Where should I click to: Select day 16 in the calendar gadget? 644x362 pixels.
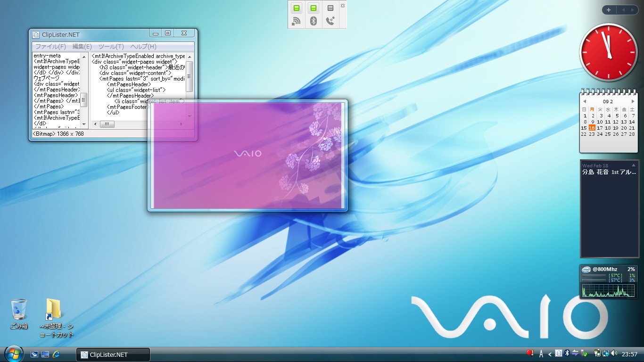pos(592,128)
